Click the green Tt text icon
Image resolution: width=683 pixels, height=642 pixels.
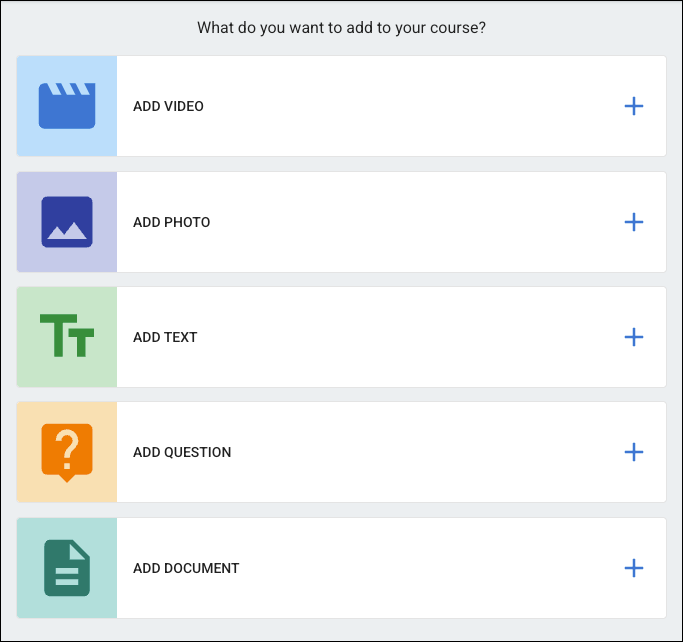(x=67, y=336)
